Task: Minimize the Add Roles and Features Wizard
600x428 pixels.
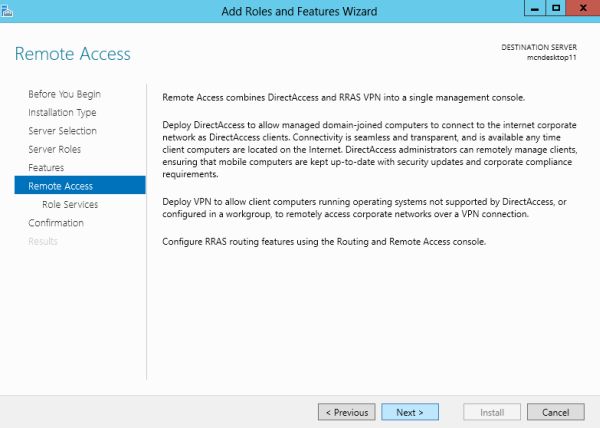Action: (532, 9)
